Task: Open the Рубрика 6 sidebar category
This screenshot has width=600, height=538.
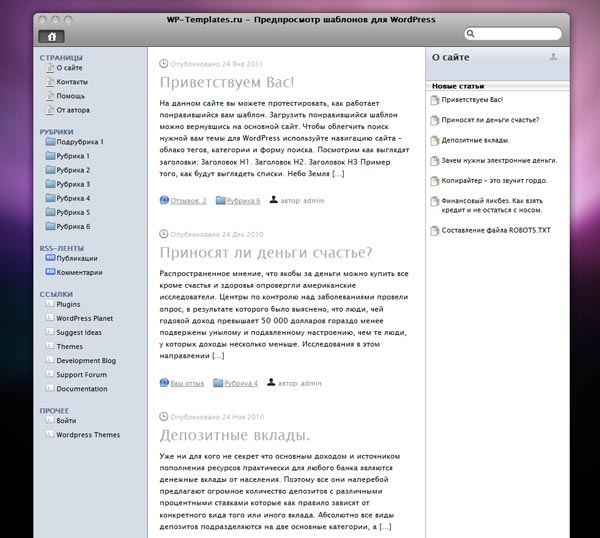Action: coord(73,226)
